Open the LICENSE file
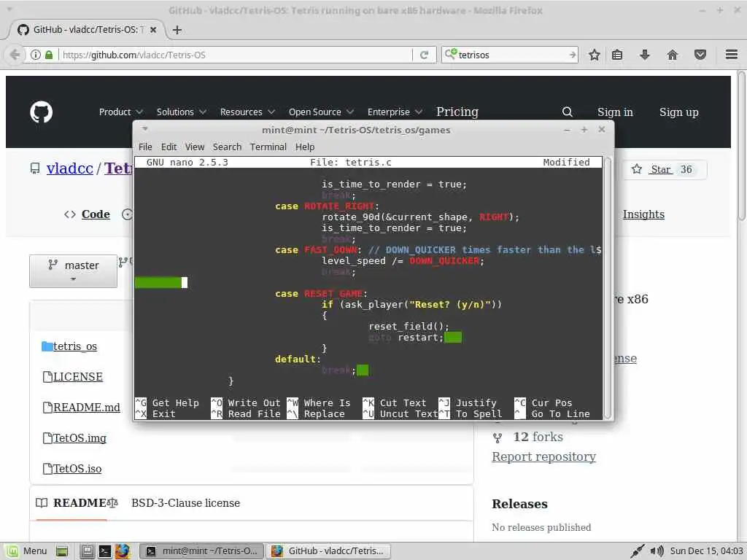Screen dimensions: 747x560 (77, 377)
